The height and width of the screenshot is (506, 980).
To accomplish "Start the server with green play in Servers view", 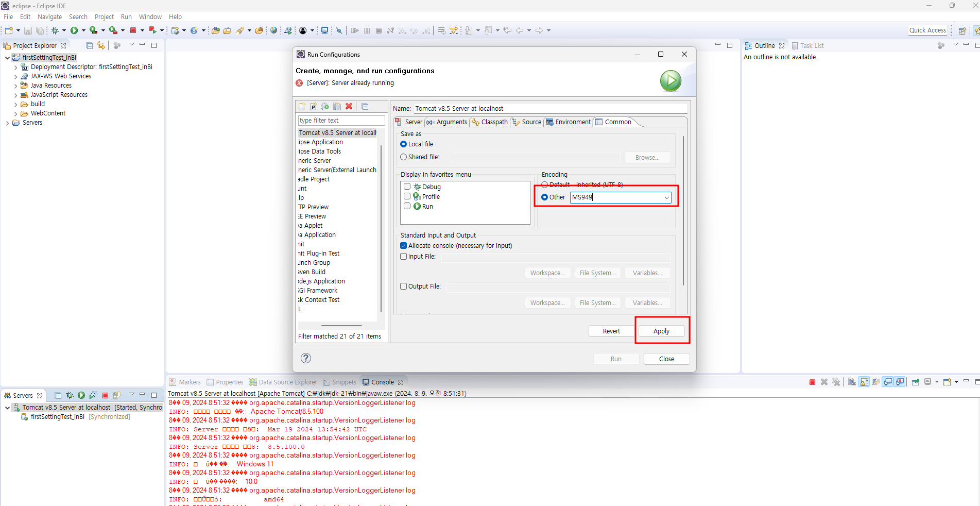I will click(81, 395).
